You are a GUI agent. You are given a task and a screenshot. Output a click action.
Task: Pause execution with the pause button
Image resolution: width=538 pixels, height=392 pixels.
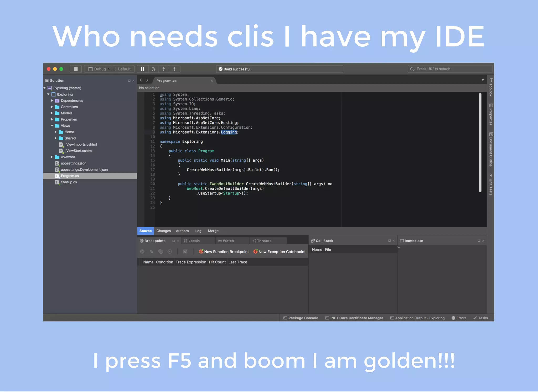[143, 69]
